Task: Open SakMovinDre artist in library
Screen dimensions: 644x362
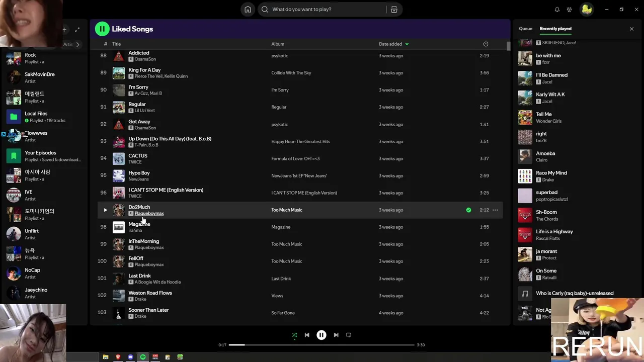Action: click(44, 78)
